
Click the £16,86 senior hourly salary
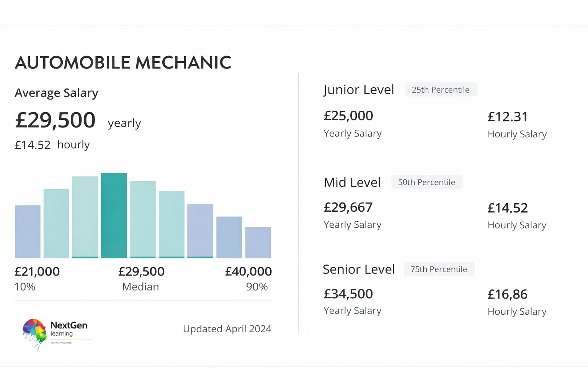coord(508,294)
